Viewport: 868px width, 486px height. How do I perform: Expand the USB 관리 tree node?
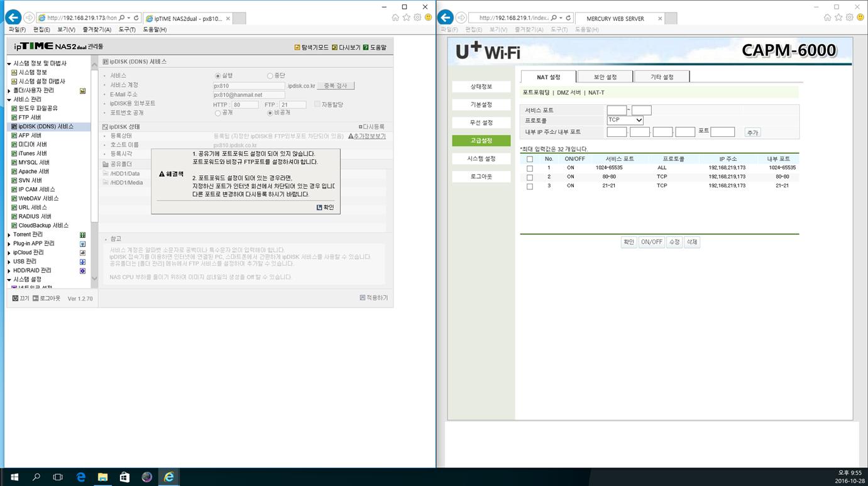pyautogui.click(x=9, y=262)
